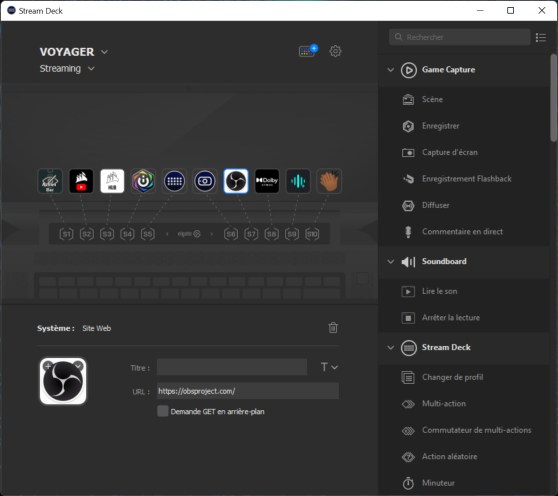558x496 pixels.
Task: Select the Dolby key icon
Action: [267, 181]
